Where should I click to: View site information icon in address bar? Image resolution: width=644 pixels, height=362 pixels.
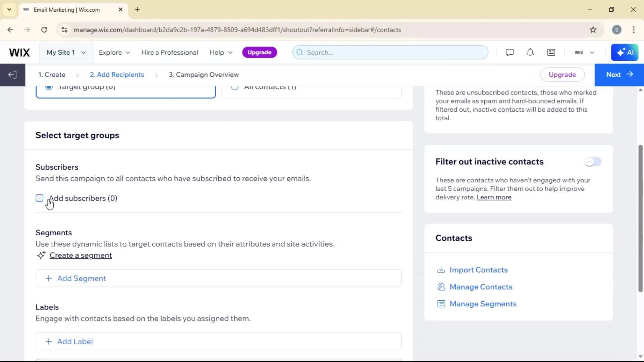[64, 30]
